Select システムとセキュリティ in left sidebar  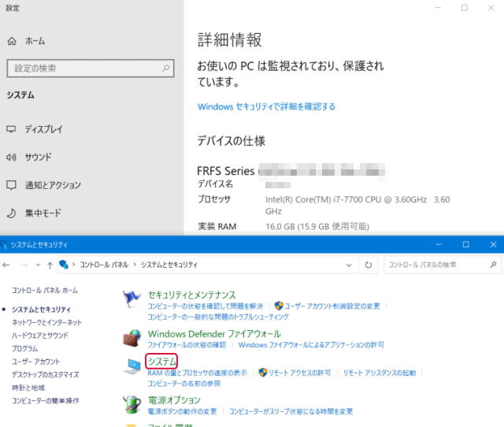click(x=41, y=310)
